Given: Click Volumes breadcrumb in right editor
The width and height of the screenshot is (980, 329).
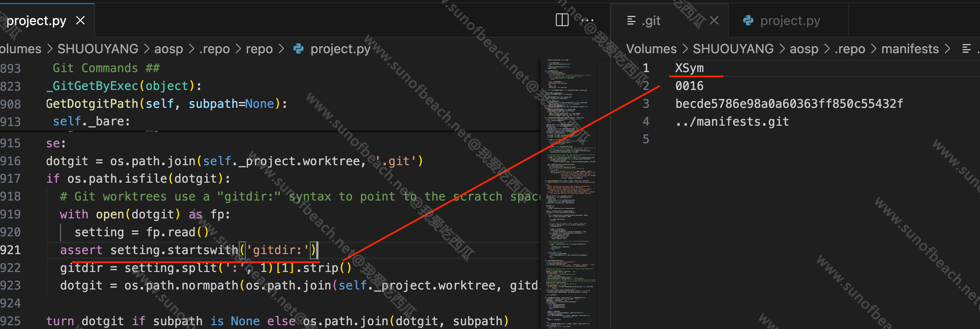Looking at the screenshot, I should [651, 49].
